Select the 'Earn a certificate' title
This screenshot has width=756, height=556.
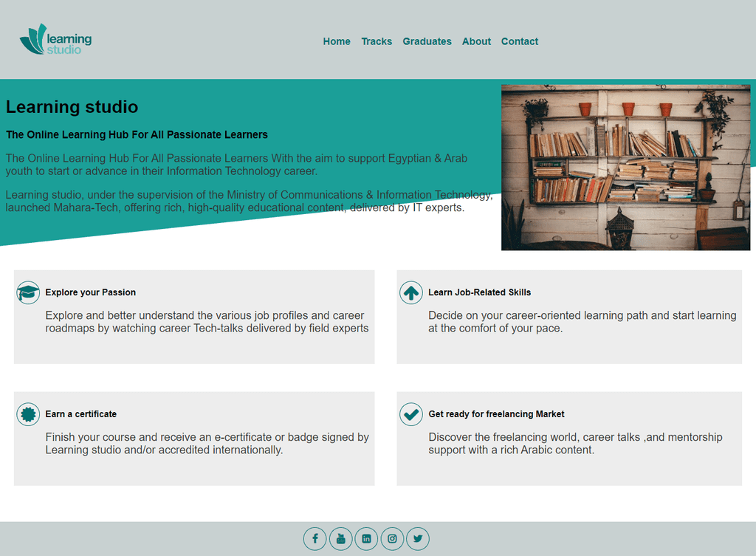pyautogui.click(x=81, y=413)
